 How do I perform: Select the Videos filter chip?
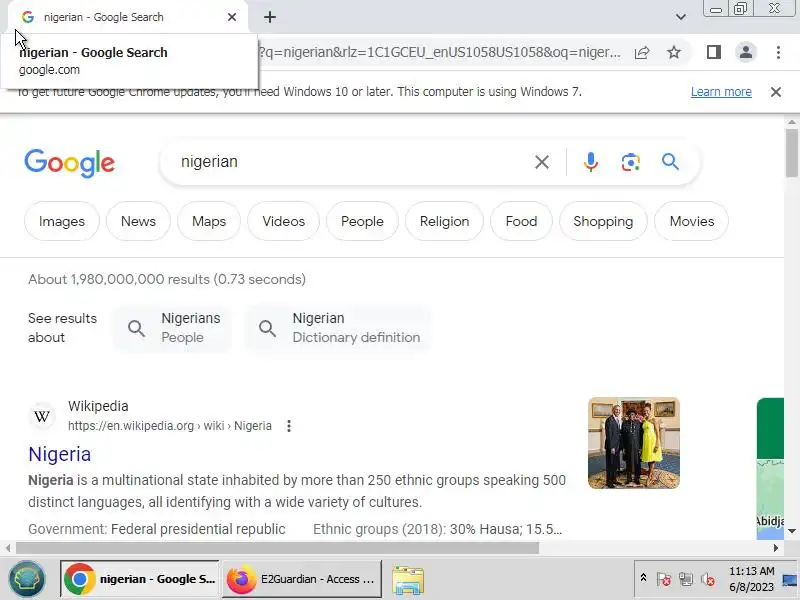pos(283,221)
